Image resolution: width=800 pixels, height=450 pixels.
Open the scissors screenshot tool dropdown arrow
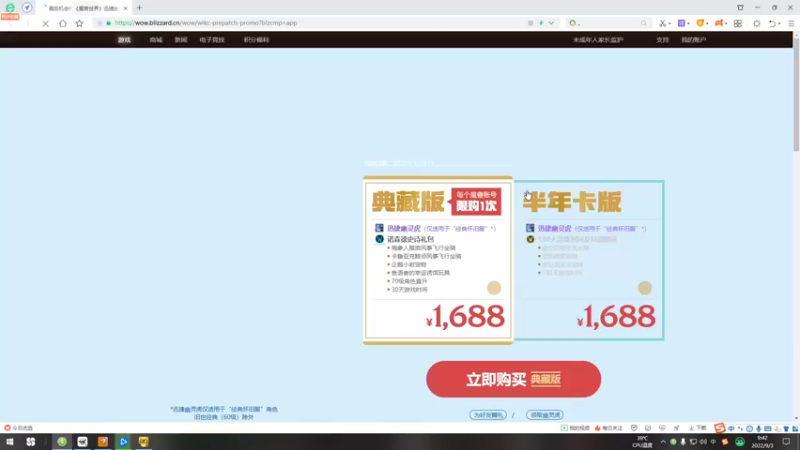coord(669,23)
